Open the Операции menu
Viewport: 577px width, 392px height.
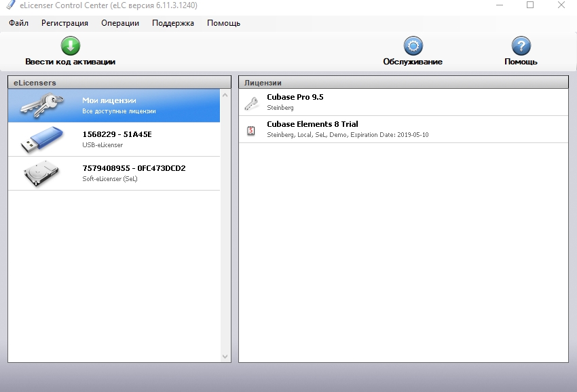[x=120, y=23]
